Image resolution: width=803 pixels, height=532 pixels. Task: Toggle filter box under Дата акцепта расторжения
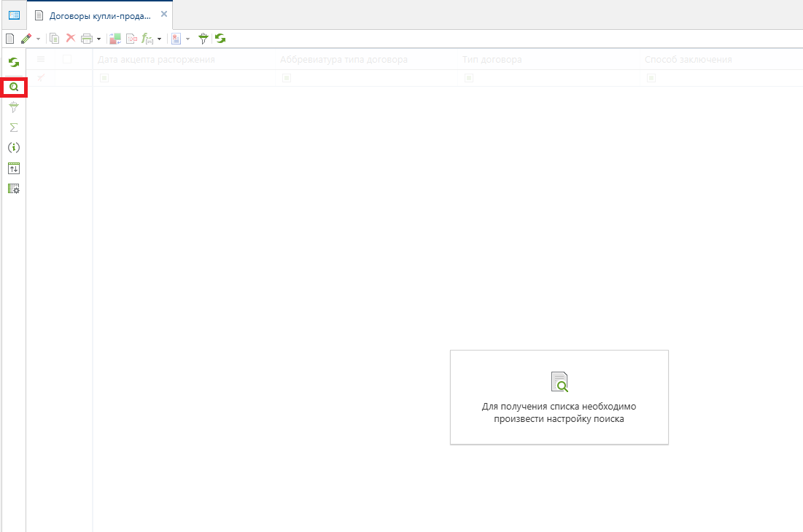(x=104, y=78)
